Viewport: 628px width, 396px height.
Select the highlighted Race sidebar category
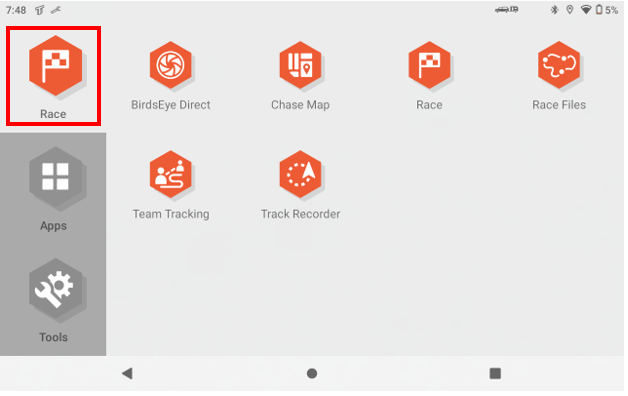(x=54, y=76)
